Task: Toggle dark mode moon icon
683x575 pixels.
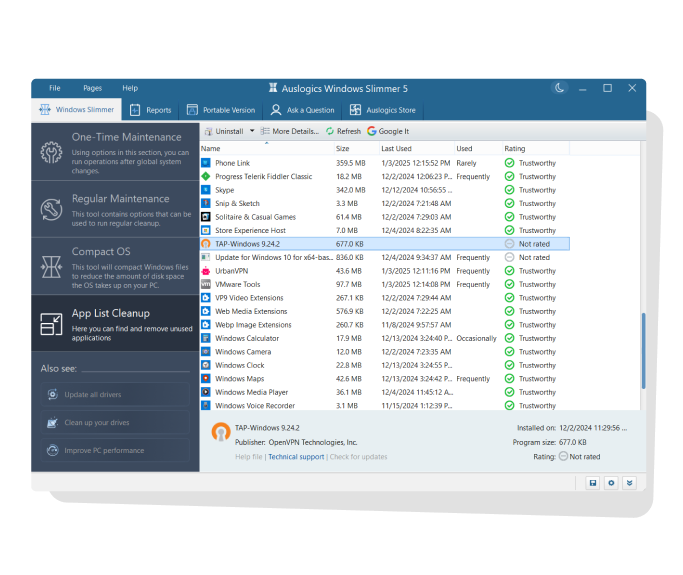Action: (560, 88)
